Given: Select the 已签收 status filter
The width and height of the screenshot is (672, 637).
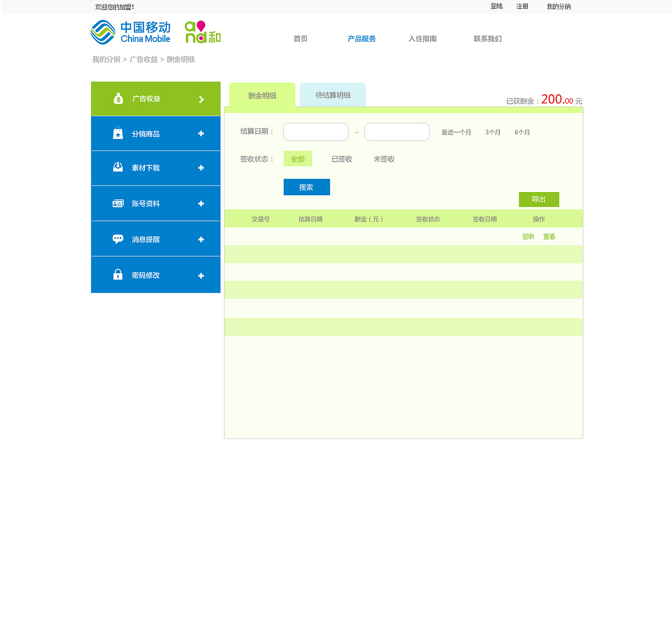Looking at the screenshot, I should pos(341,159).
